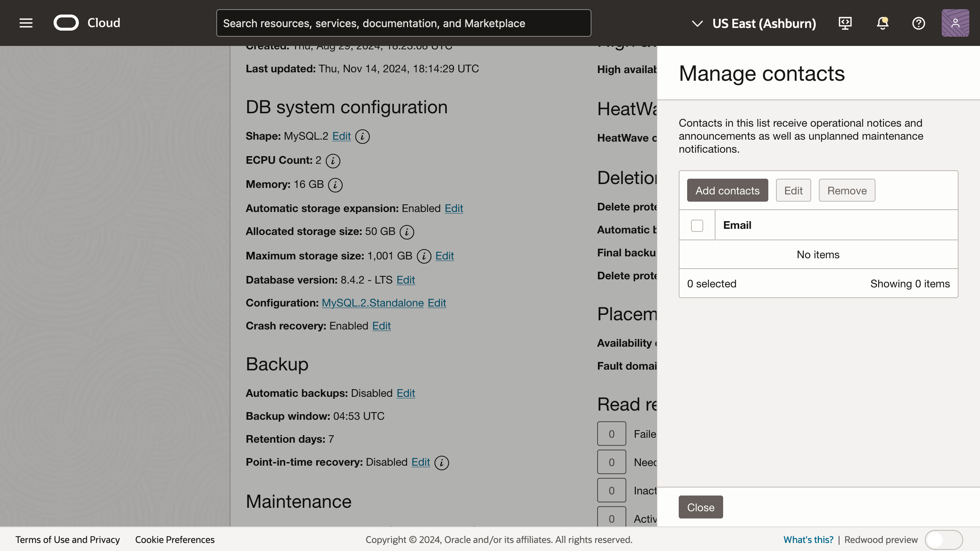
Task: Show info tooltip next to ECPU Count
Action: 332,161
